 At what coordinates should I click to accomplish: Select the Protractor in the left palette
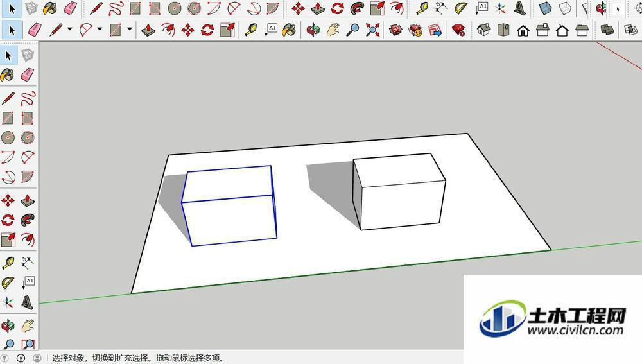(8, 283)
